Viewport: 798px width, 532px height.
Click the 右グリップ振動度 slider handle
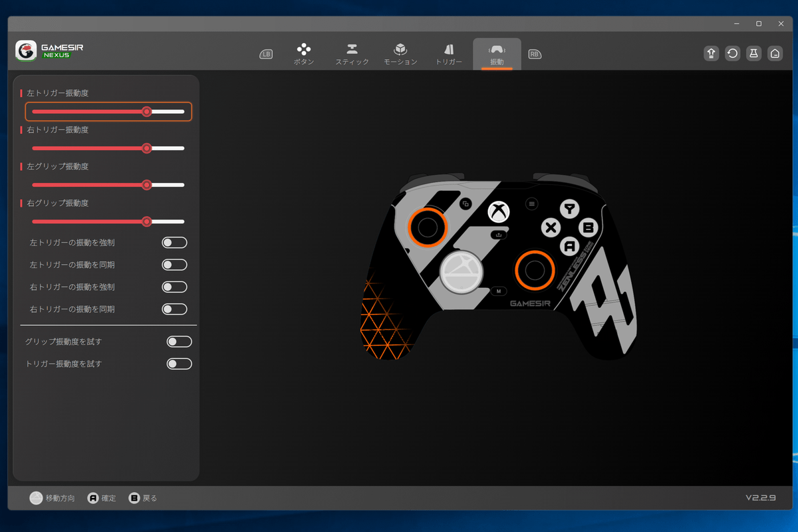coord(147,221)
